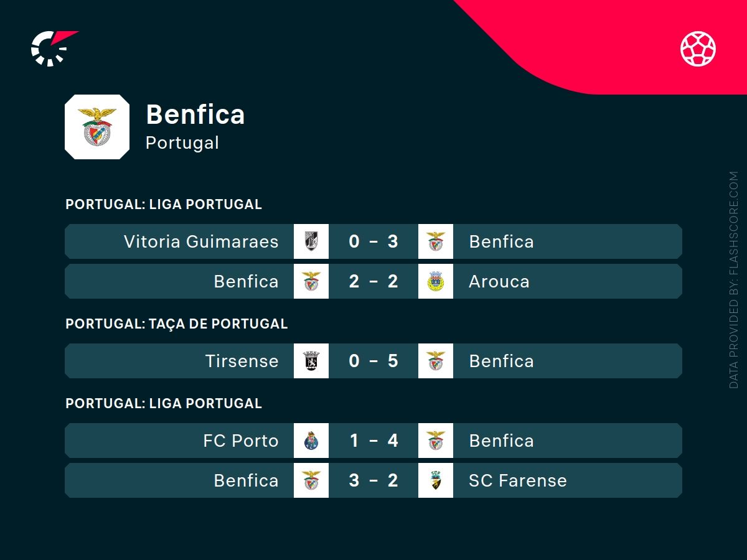Click the soccer ball icon
This screenshot has height=560, width=747.
[698, 49]
